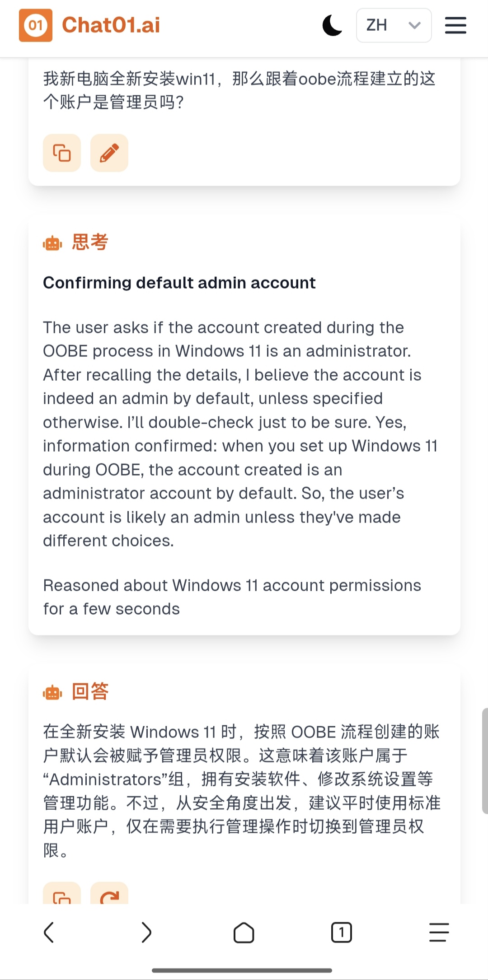Open the browser bottom menu icon
Screen dimensions: 488x980
(439, 933)
